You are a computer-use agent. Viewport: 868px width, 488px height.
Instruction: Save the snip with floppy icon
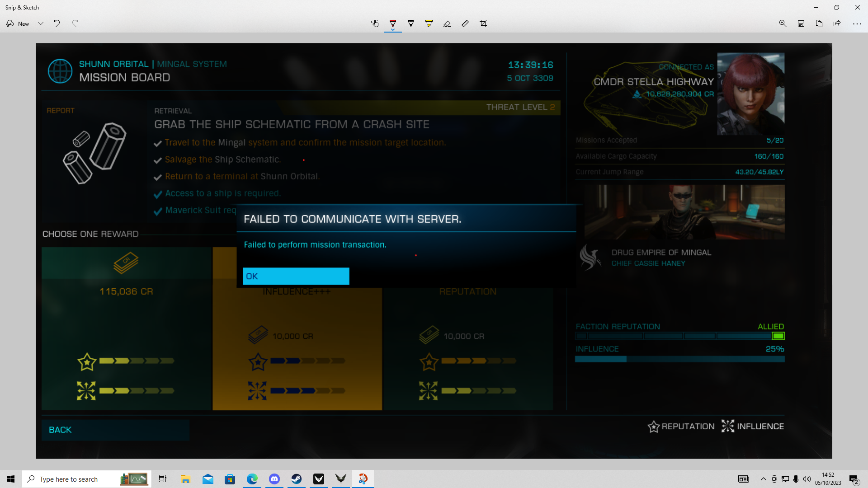801,23
